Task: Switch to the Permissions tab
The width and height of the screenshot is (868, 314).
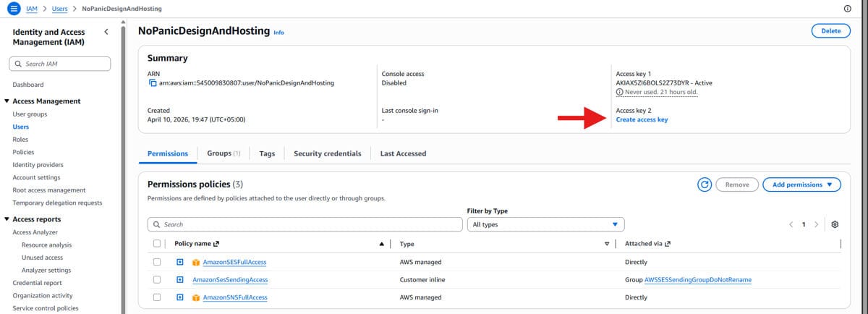Action: click(168, 153)
